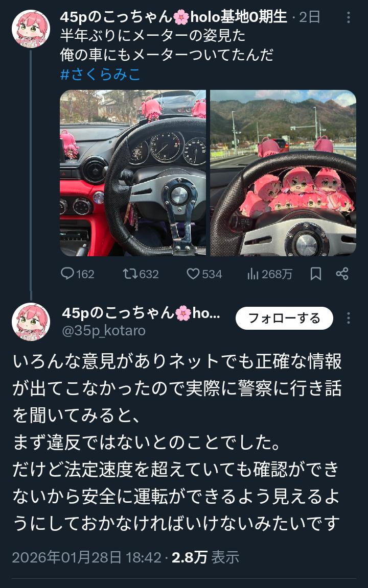Like the post with the heart icon

pyautogui.click(x=204, y=274)
